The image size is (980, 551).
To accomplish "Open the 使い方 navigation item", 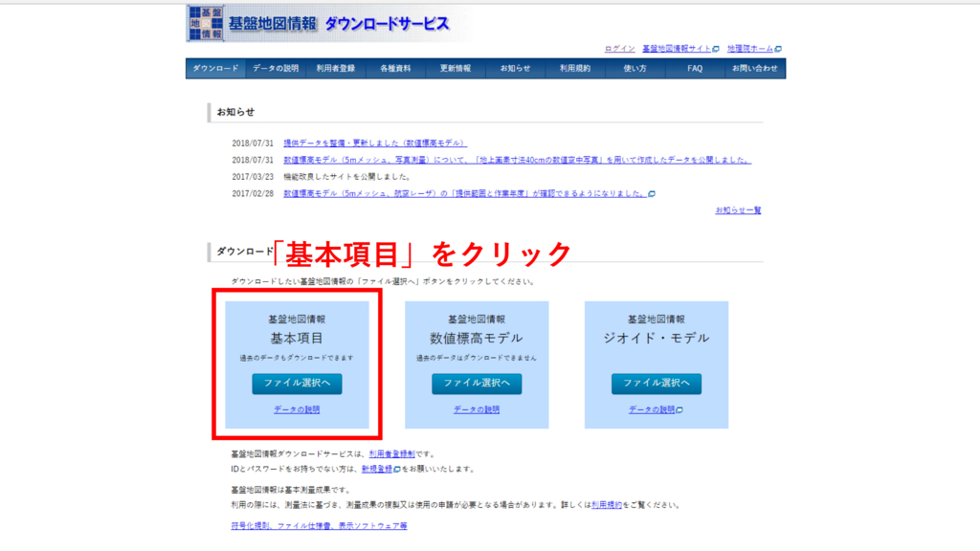I will coord(635,69).
